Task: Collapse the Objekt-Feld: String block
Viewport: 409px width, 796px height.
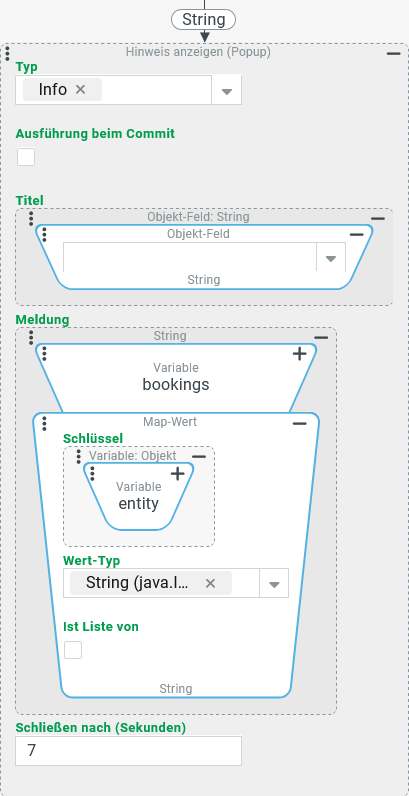Action: coord(378,219)
